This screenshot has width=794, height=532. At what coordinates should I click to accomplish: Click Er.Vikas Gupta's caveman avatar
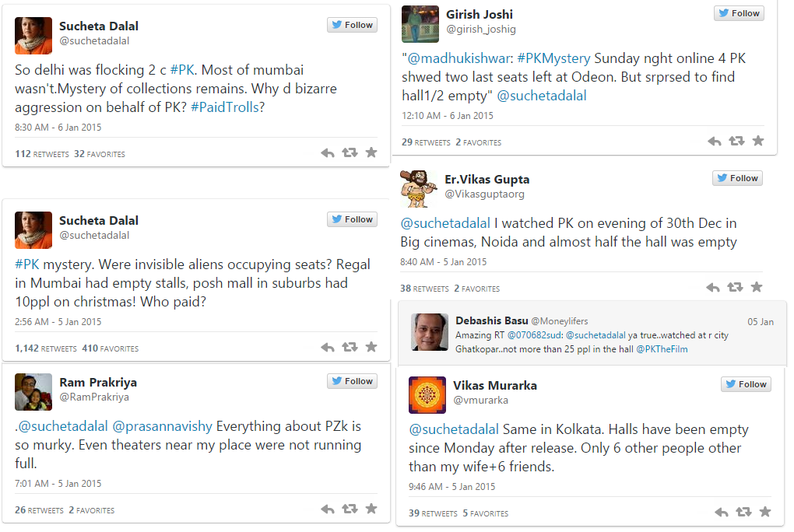(x=419, y=188)
